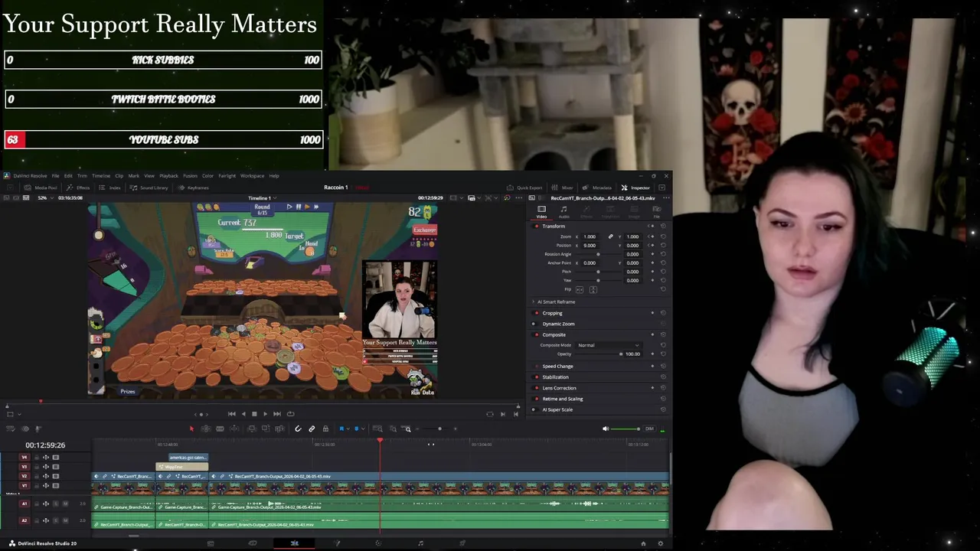Expand the Retime and Scaling section
This screenshot has height=551, width=980.
click(x=563, y=399)
